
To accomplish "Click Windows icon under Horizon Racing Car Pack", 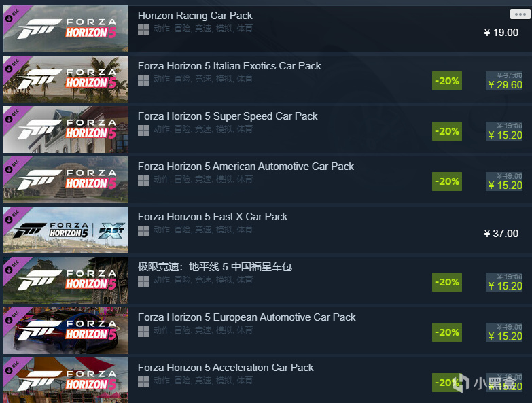I will (x=143, y=30).
